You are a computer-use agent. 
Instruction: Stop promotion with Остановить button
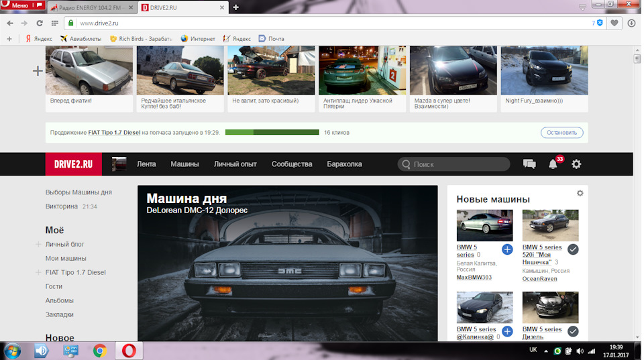pyautogui.click(x=562, y=133)
